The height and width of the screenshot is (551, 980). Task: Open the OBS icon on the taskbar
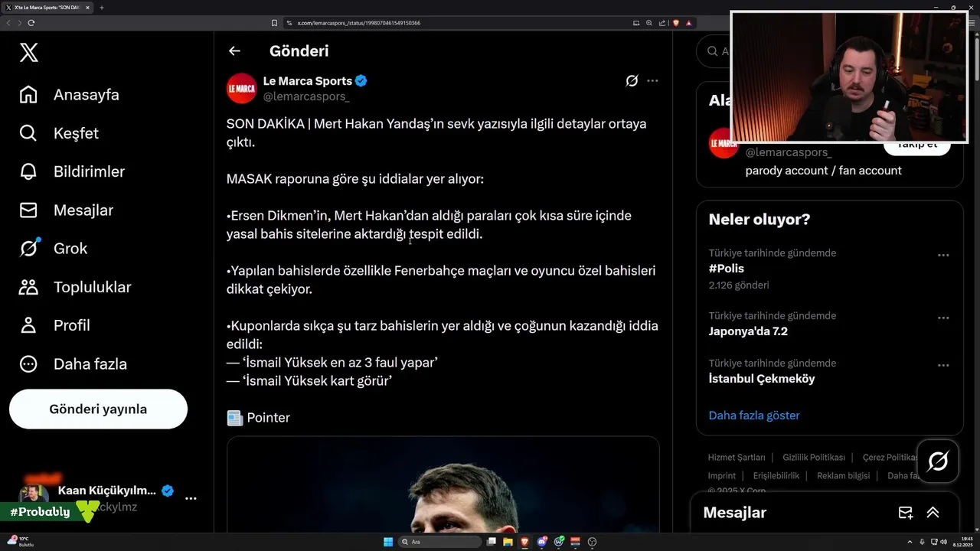click(592, 542)
